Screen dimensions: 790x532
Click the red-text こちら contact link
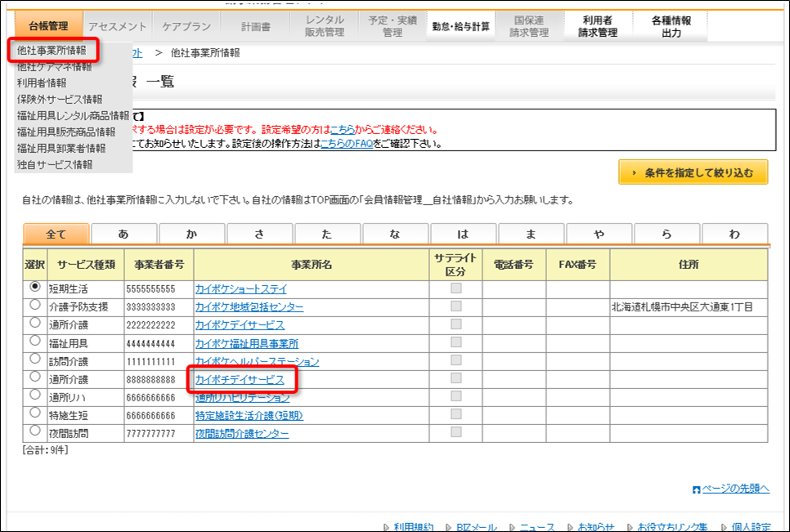tap(343, 130)
